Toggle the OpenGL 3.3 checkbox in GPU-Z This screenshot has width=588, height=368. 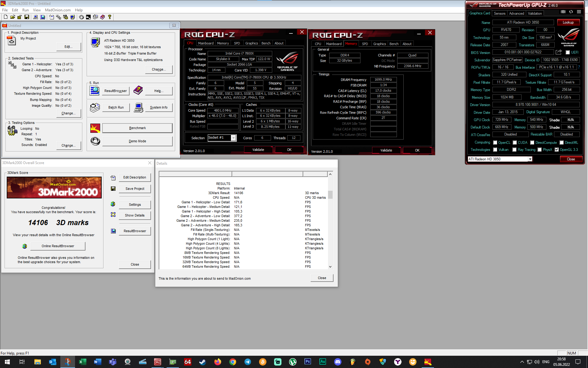pyautogui.click(x=556, y=150)
